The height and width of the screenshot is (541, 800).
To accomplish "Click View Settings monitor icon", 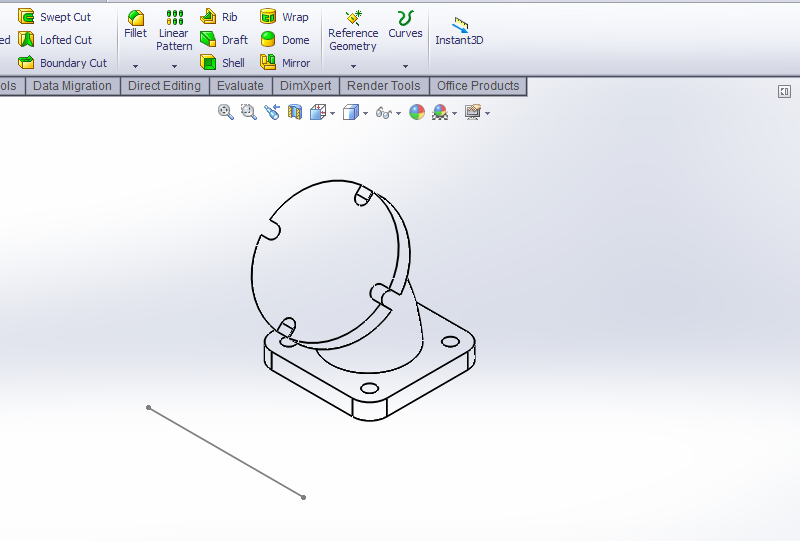I will (473, 112).
